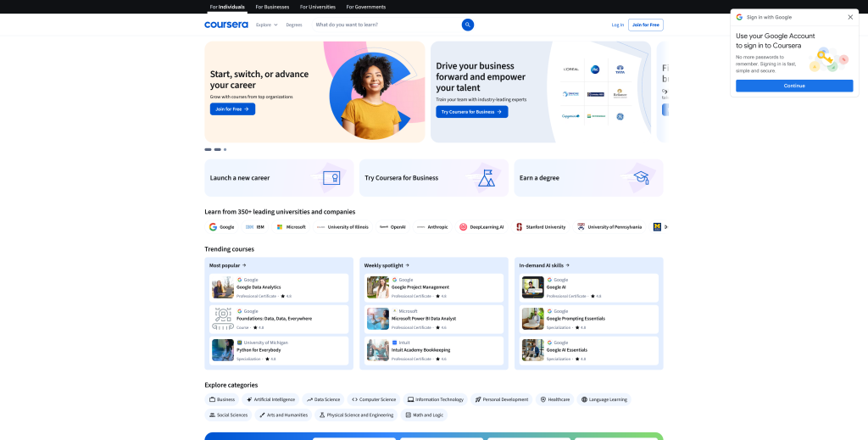Open the Google AI Essentials course card
The width and height of the screenshot is (868, 440).
[589, 350]
